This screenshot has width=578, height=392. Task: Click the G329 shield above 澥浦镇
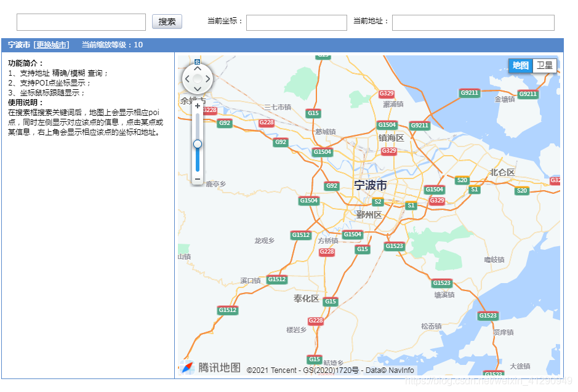[387, 94]
